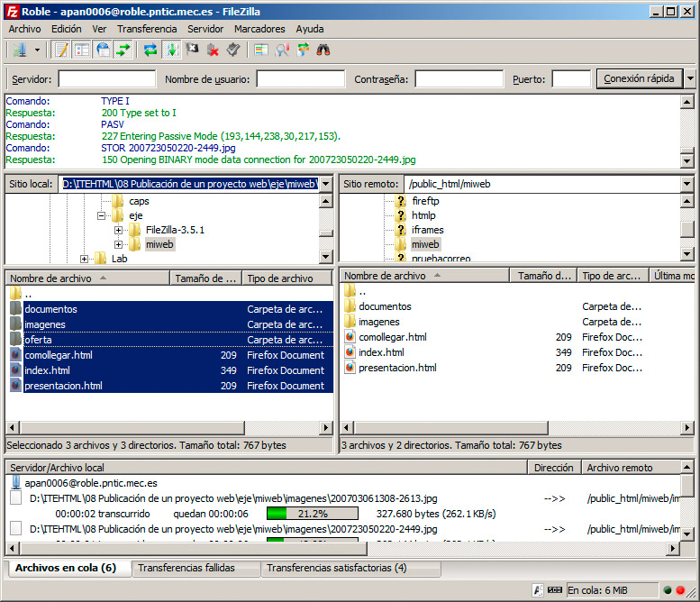The width and height of the screenshot is (700, 602).
Task: Click the Conexión rápida button
Action: pos(639,78)
